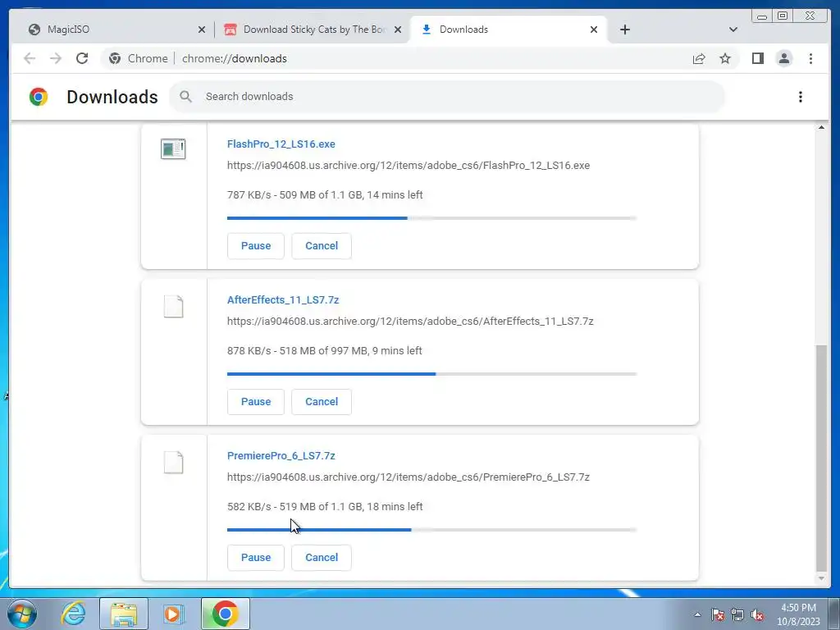Click the AfterEffects archive.org source URL
Image resolution: width=840 pixels, height=630 pixels.
click(410, 322)
